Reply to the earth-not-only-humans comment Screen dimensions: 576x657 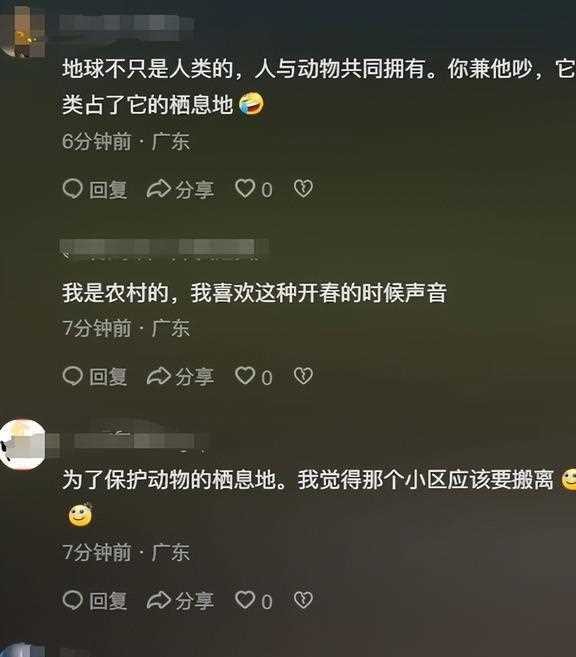click(x=95, y=189)
